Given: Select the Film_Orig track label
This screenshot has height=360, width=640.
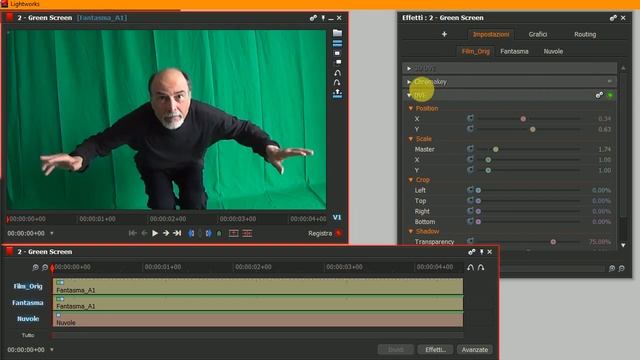Looking at the screenshot, I should 28,287.
